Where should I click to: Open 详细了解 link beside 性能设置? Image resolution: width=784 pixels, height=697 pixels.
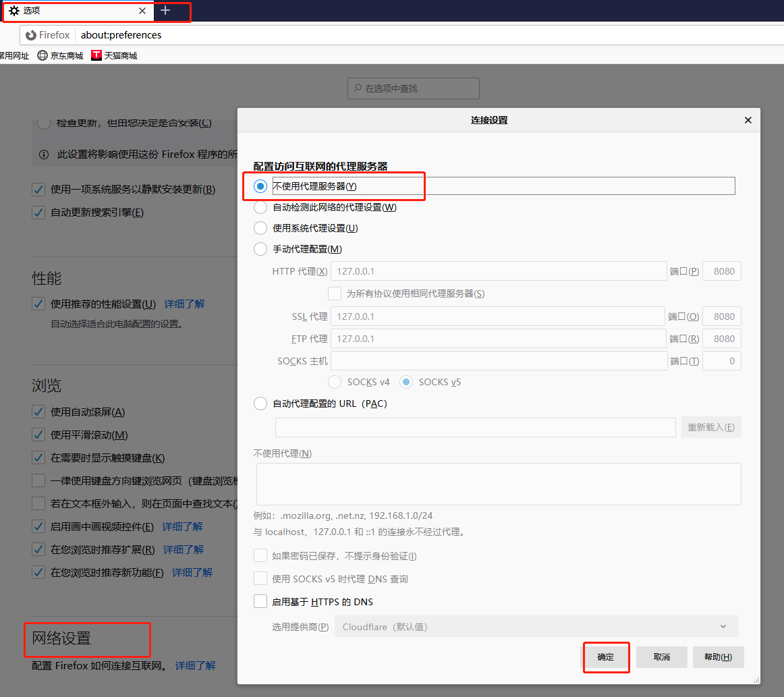[x=184, y=304]
